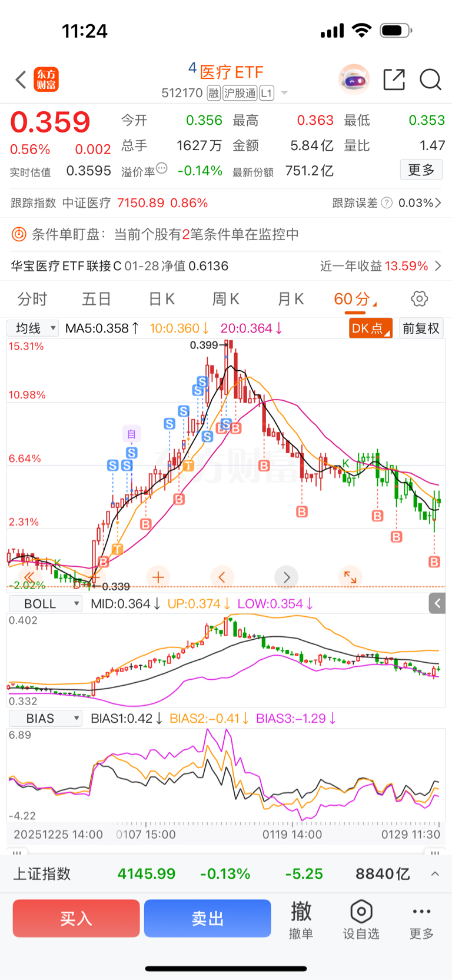The width and height of the screenshot is (452, 980).
Task: Tap the 中证医疗 tracked index
Action: [87, 203]
